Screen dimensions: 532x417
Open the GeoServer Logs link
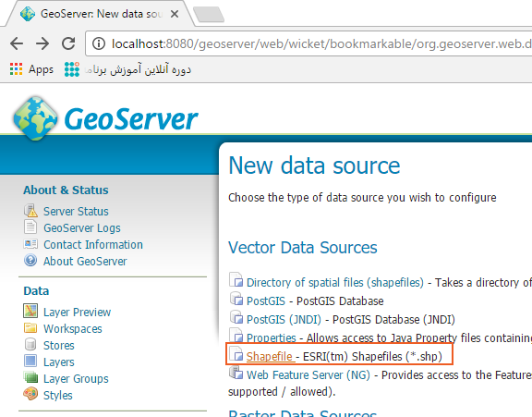[82, 227]
